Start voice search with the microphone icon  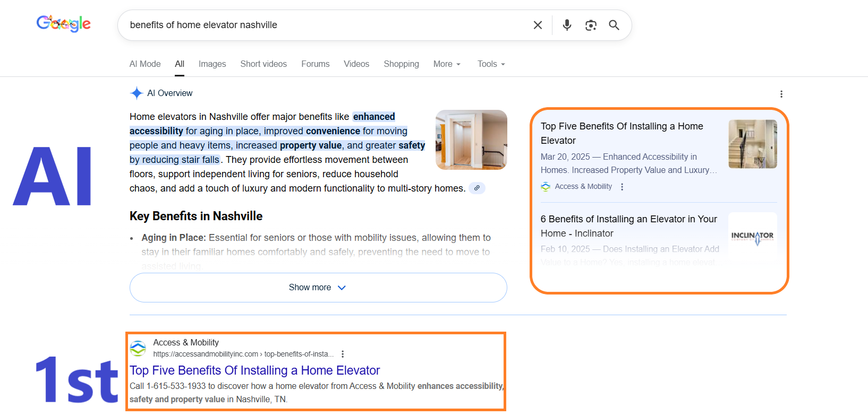pos(567,25)
